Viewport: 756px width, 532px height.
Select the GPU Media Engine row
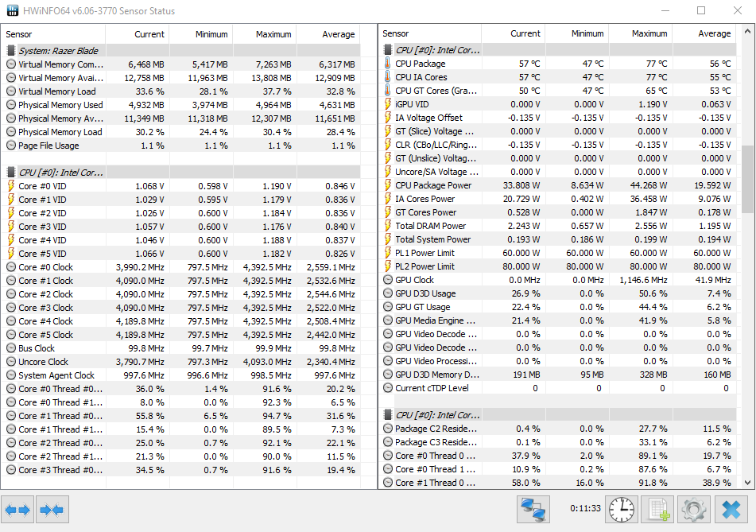click(x=558, y=320)
